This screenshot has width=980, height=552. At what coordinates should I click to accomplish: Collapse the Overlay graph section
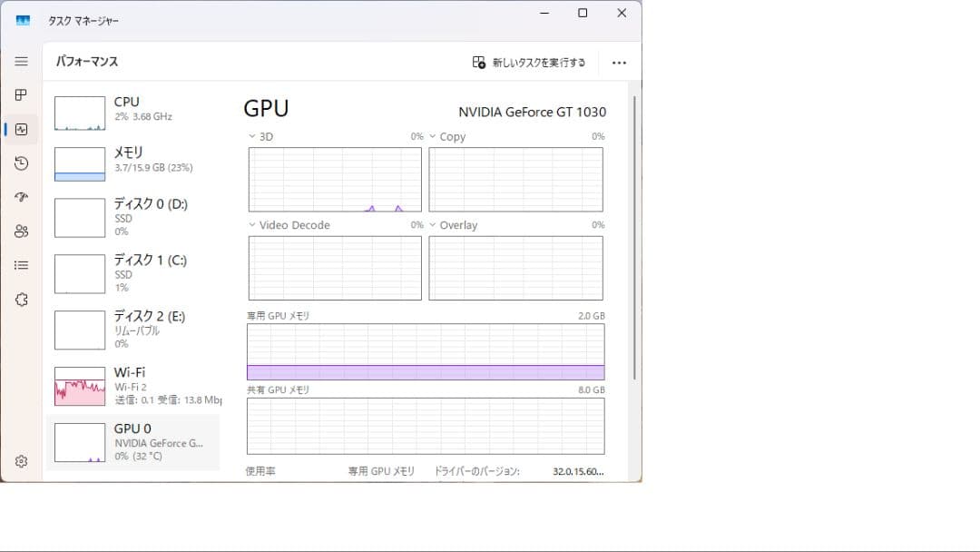pos(433,224)
